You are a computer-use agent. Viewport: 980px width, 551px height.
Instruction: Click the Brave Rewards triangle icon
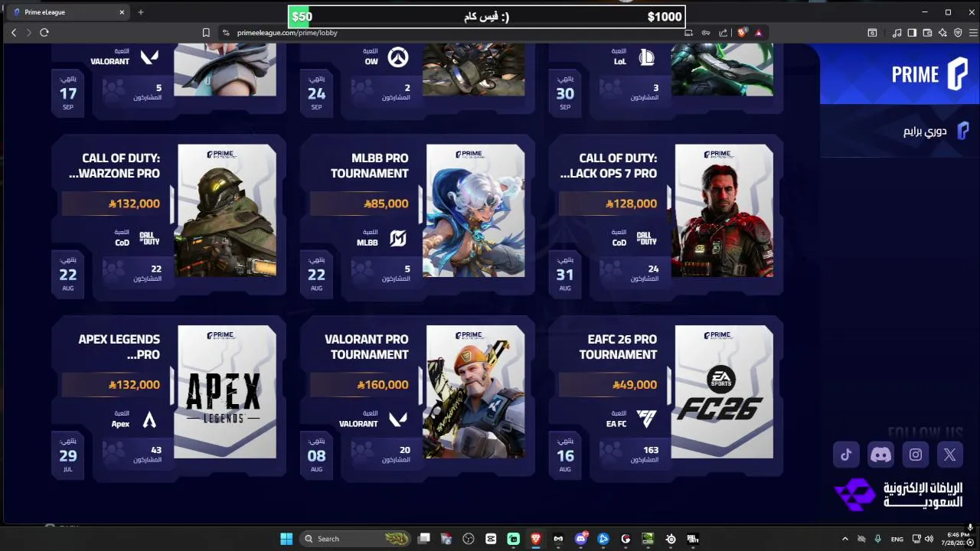pyautogui.click(x=759, y=33)
